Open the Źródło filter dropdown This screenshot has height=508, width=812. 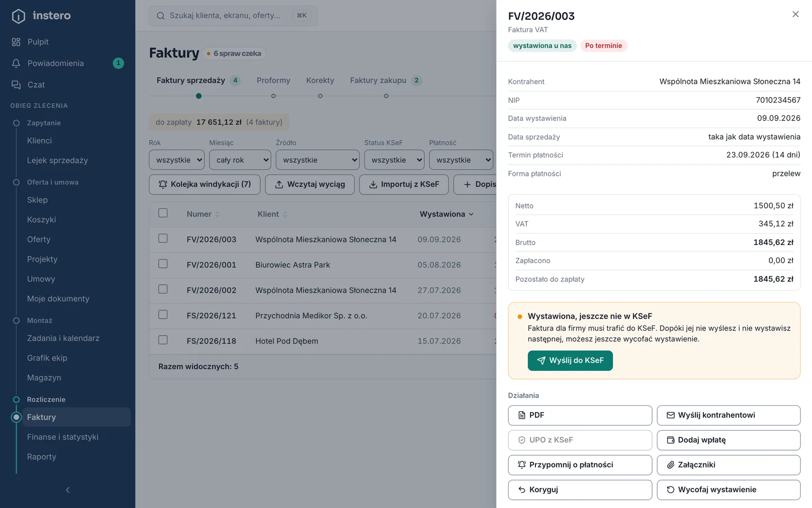pos(318,160)
